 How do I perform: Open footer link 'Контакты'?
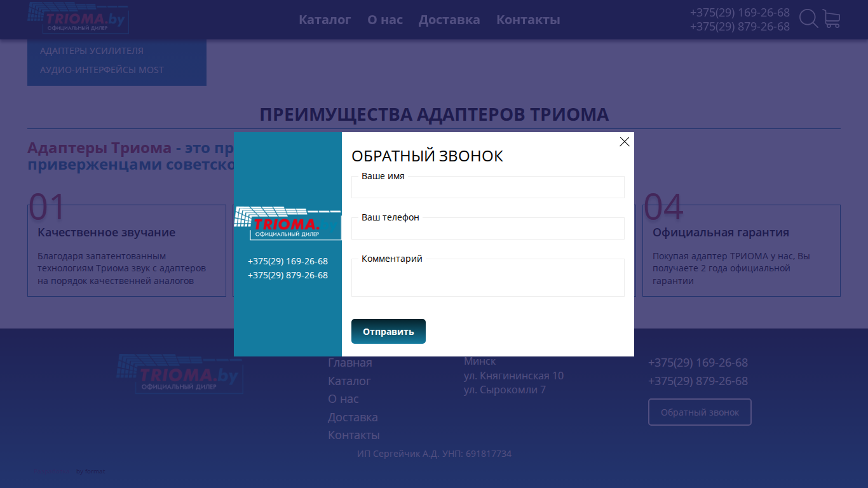click(354, 435)
